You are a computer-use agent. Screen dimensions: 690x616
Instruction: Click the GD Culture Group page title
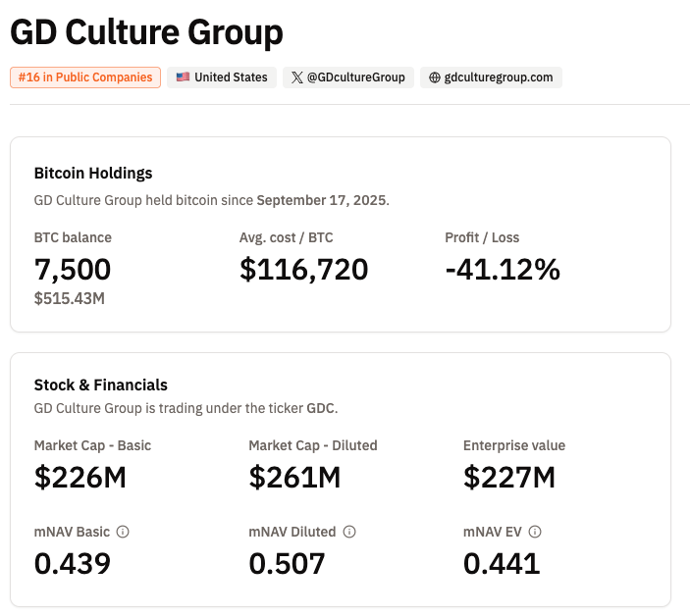coord(146,32)
